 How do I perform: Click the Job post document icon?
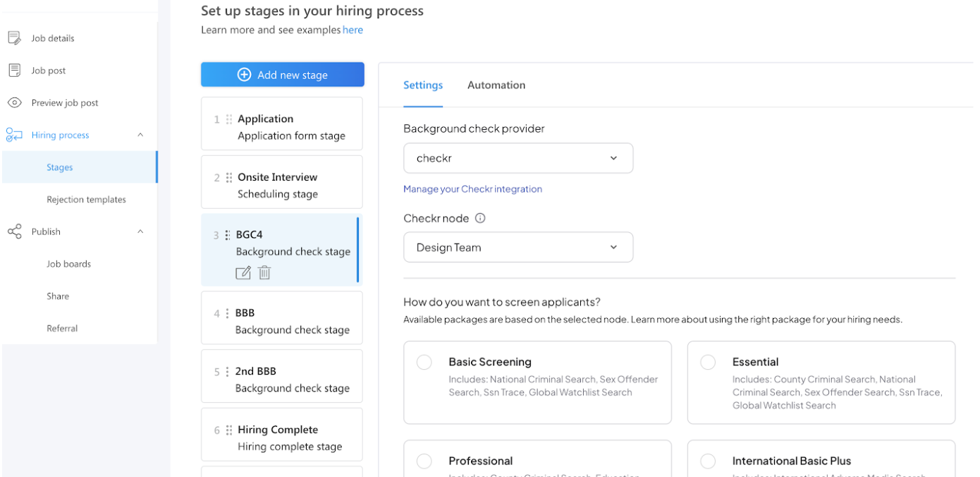tap(14, 70)
